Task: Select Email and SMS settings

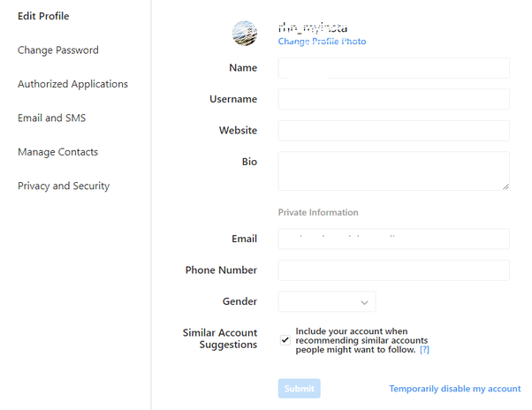Action: [x=51, y=118]
